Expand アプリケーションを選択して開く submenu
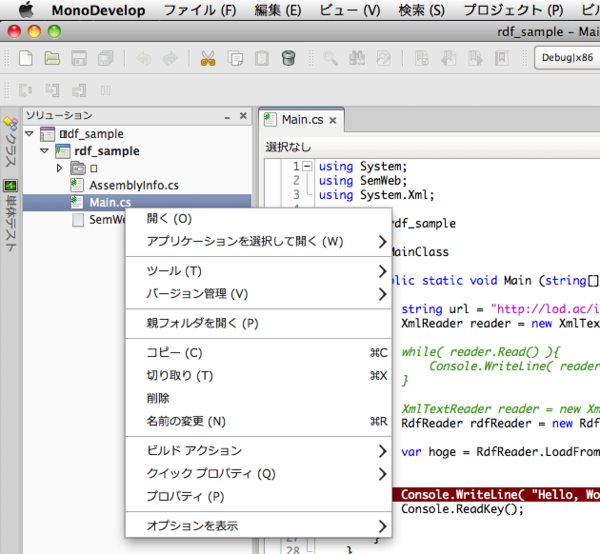Viewport: 600px width, 554px height. click(x=258, y=241)
